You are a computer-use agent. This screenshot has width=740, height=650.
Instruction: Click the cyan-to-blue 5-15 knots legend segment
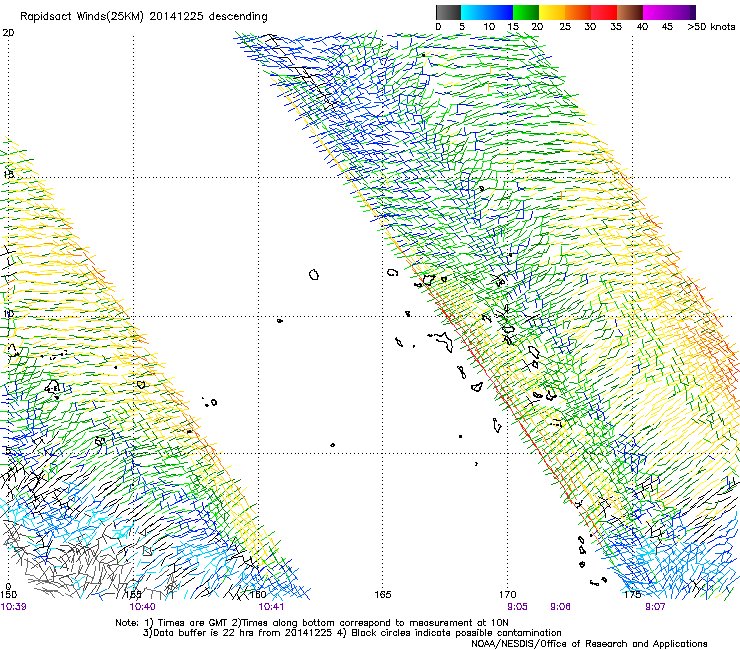click(487, 12)
